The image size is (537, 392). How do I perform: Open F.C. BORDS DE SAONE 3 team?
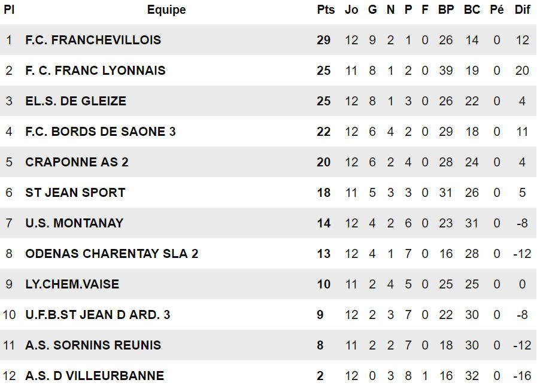coord(100,132)
